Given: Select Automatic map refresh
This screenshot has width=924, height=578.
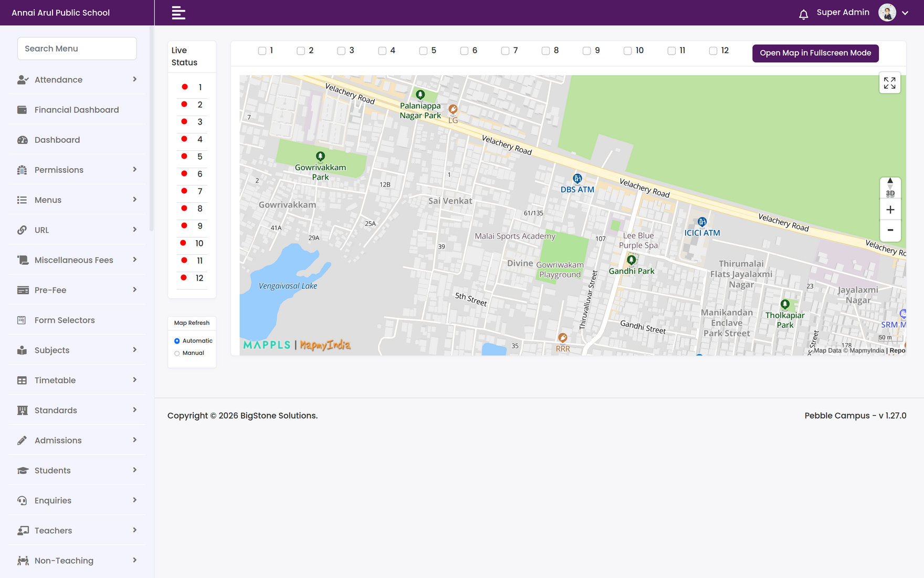Looking at the screenshot, I should (177, 341).
